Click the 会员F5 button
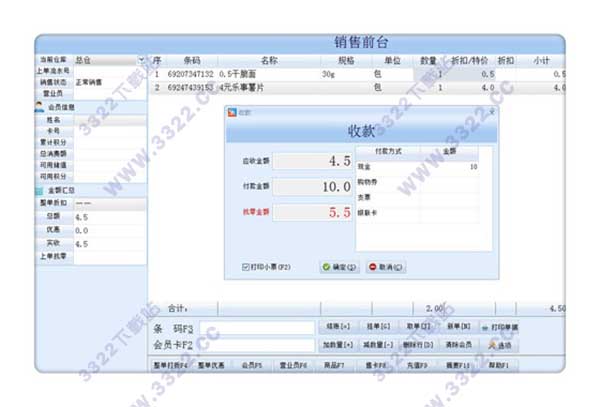600x407 pixels. (252, 366)
